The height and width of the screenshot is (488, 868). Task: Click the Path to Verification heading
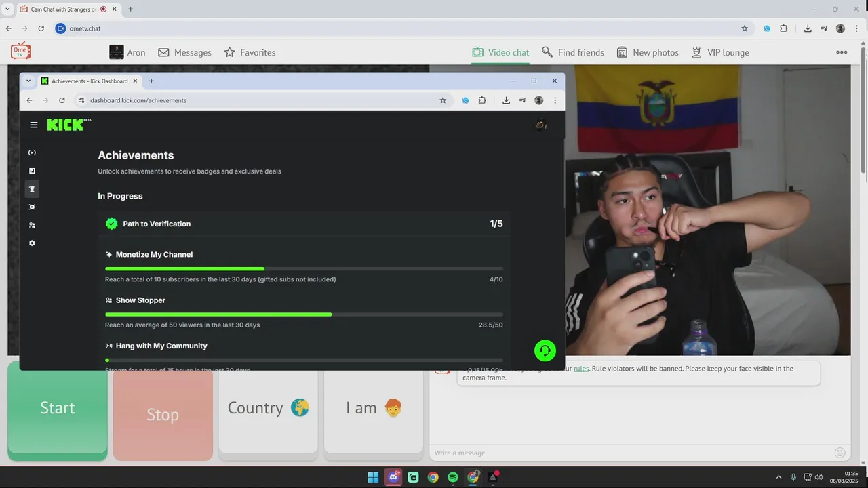point(157,224)
